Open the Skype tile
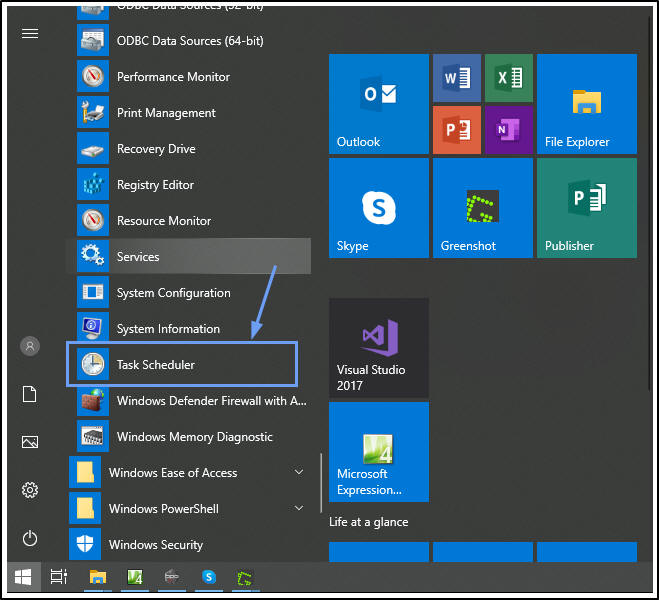The width and height of the screenshot is (659, 600). [378, 208]
